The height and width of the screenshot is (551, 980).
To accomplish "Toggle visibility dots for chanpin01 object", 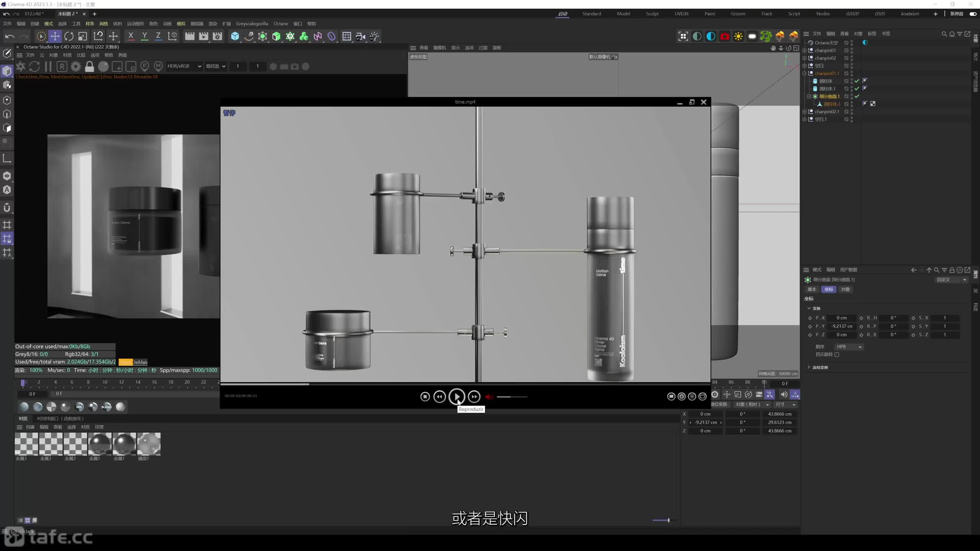I will tap(852, 51).
